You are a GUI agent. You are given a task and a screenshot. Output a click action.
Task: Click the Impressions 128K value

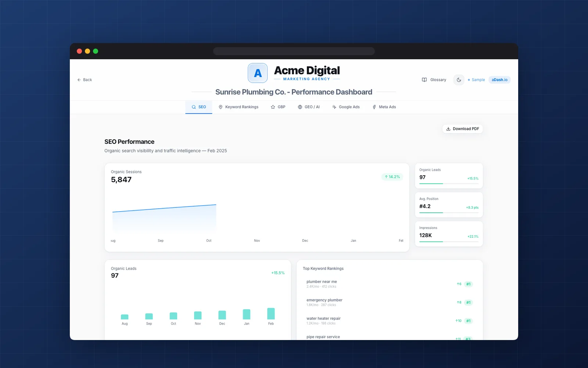[426, 236]
